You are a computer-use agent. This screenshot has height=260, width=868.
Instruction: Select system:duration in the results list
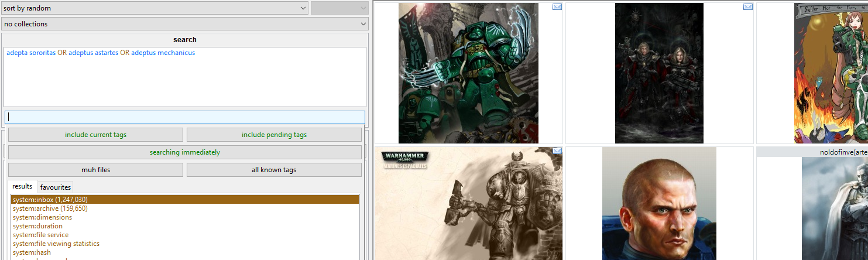185,226
